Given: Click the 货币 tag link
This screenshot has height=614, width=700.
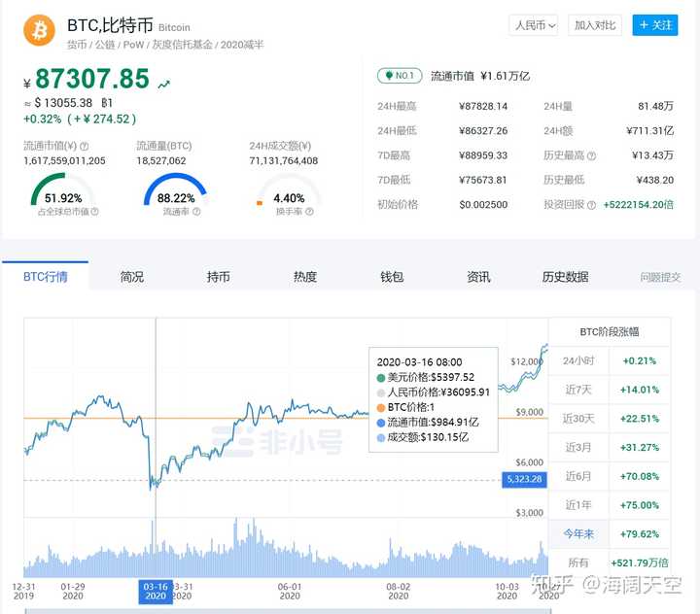Looking at the screenshot, I should click(x=77, y=45).
